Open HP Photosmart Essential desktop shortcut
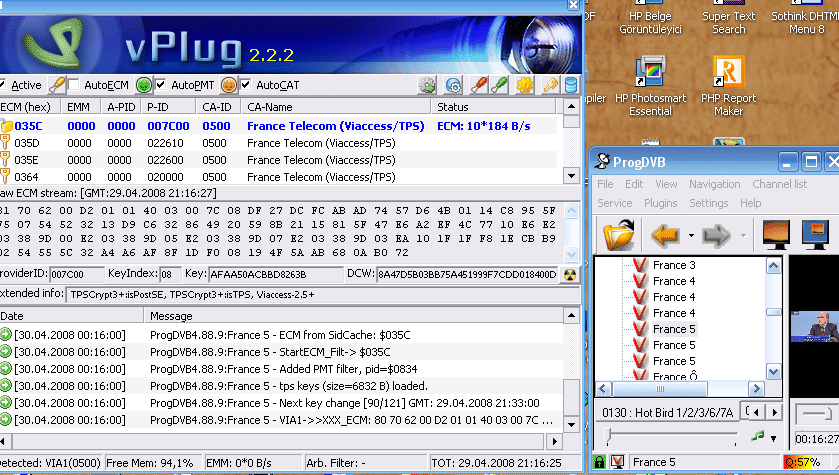This screenshot has height=475, width=839. click(x=650, y=86)
